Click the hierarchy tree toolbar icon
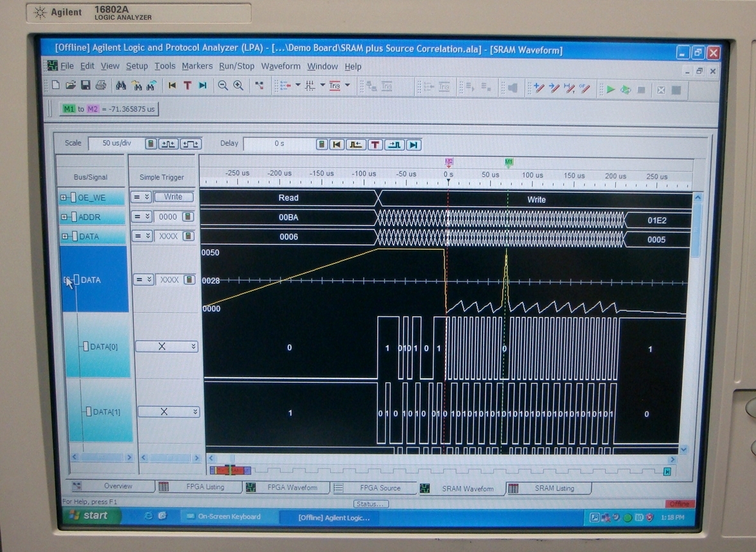 [259, 86]
